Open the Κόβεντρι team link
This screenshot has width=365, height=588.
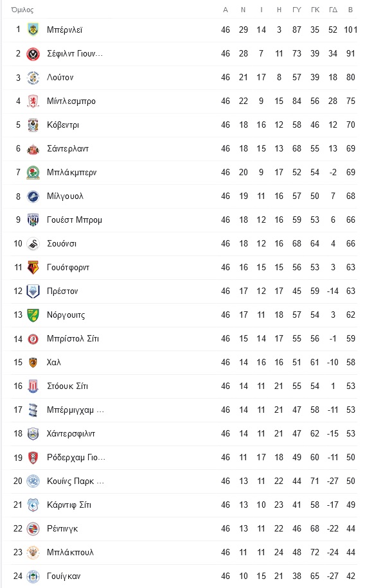(x=63, y=125)
